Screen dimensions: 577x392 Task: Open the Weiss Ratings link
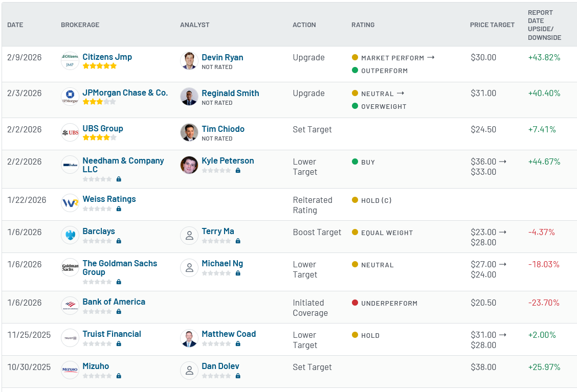click(109, 199)
